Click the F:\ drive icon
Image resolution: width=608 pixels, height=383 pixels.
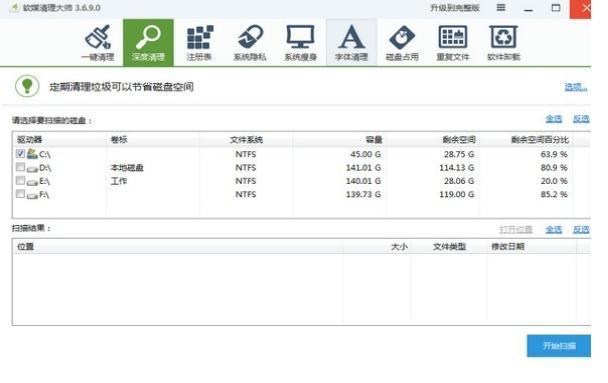[32, 195]
